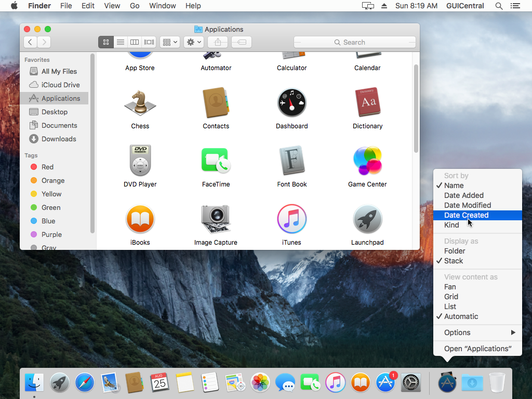
Task: Select the Launchpad icon in Applications window
Action: pyautogui.click(x=367, y=219)
